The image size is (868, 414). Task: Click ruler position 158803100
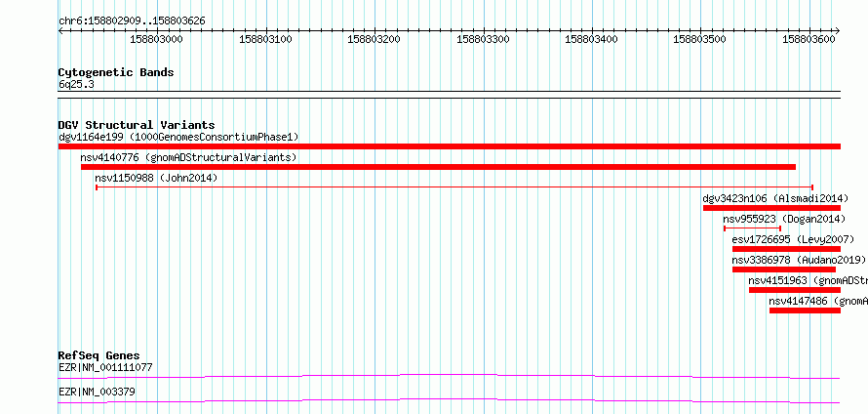pos(265,39)
